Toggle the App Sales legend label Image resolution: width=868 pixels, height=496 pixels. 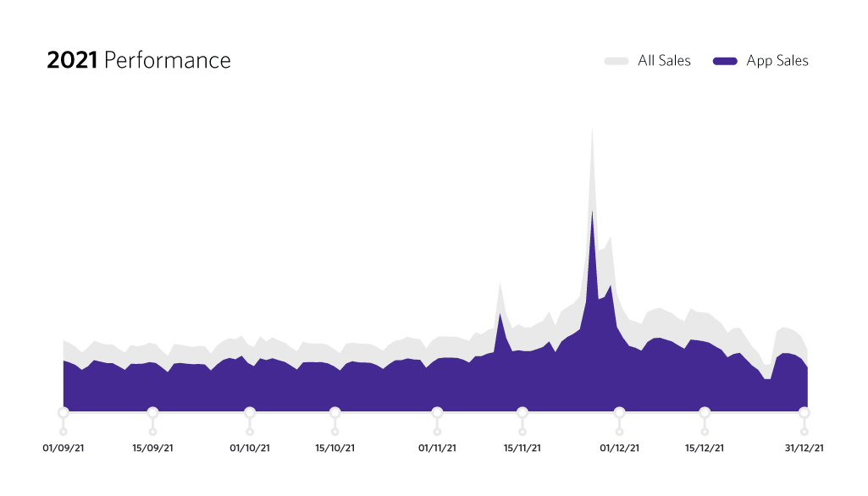click(x=777, y=61)
